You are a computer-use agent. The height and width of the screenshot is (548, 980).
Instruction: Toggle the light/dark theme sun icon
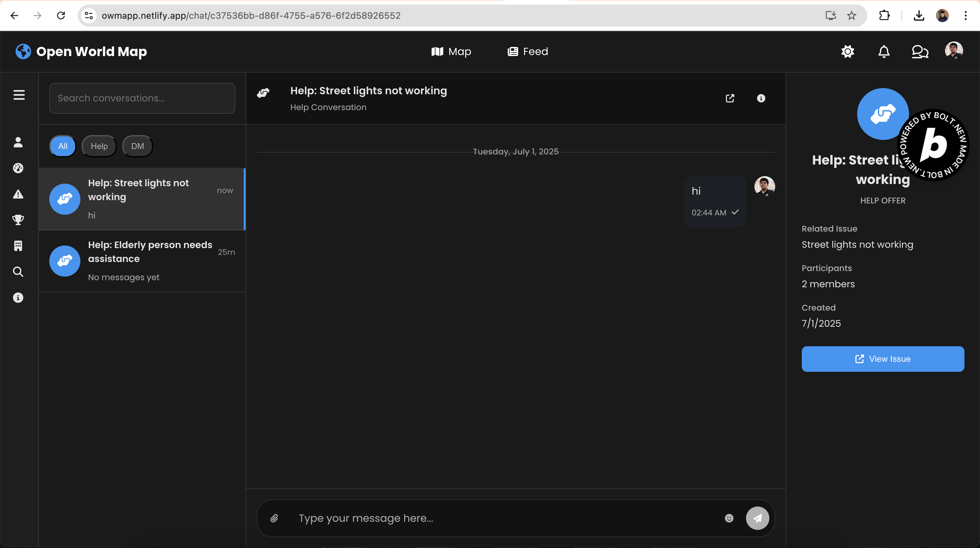[847, 51]
